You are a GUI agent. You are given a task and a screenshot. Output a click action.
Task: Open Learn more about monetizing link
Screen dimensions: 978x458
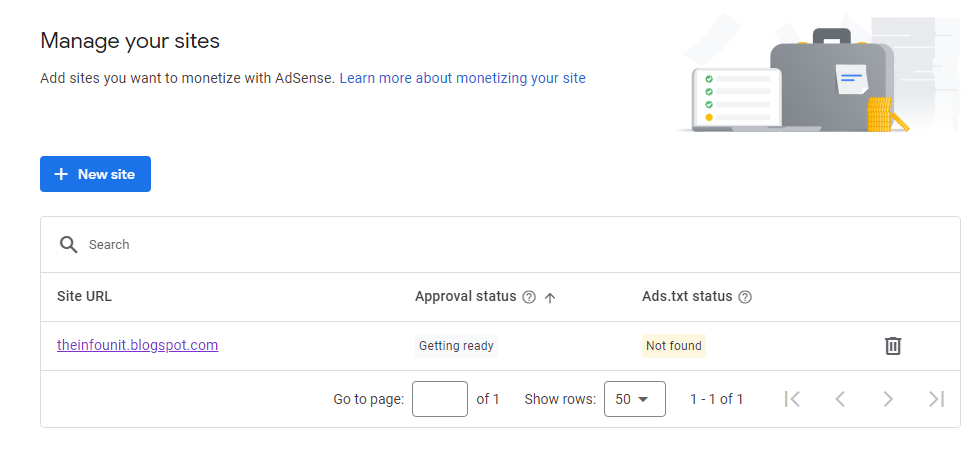pos(462,78)
